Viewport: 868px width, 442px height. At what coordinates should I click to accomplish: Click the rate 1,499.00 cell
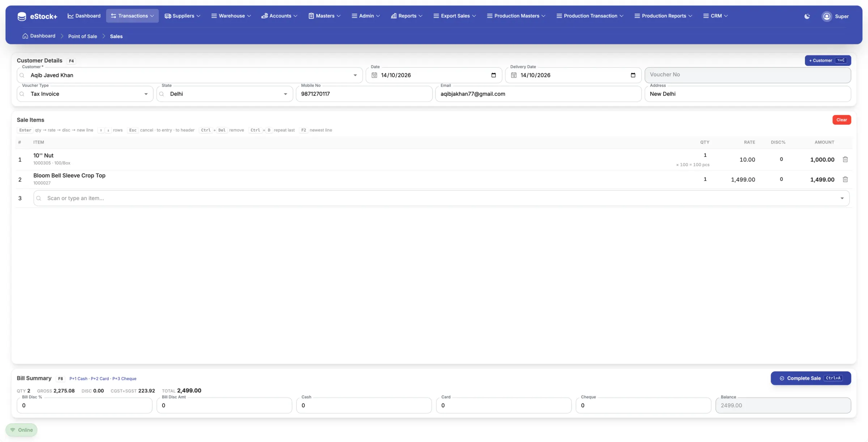coord(743,180)
